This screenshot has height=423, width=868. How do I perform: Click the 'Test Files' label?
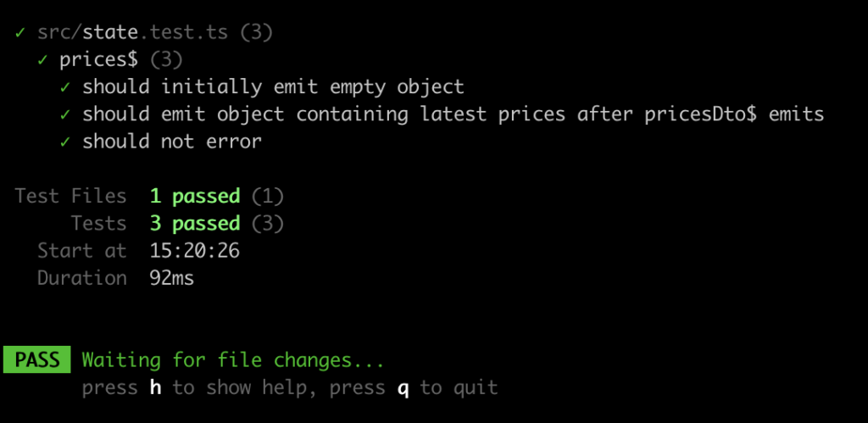[x=71, y=196]
